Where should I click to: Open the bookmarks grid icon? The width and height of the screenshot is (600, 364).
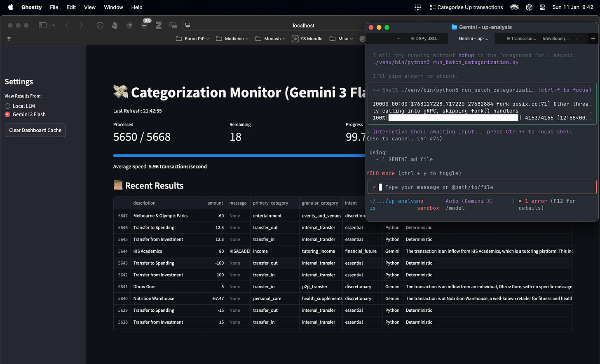pos(9,39)
